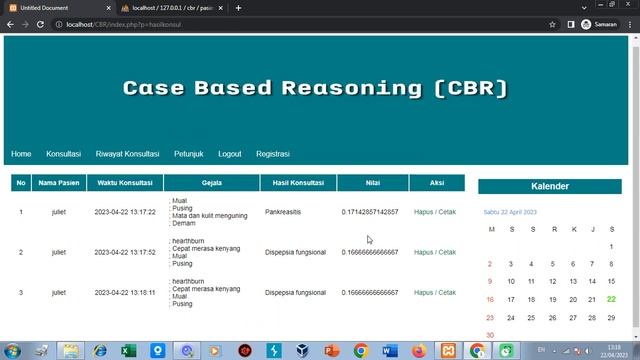Bookmark this page with star icon

(x=552, y=24)
